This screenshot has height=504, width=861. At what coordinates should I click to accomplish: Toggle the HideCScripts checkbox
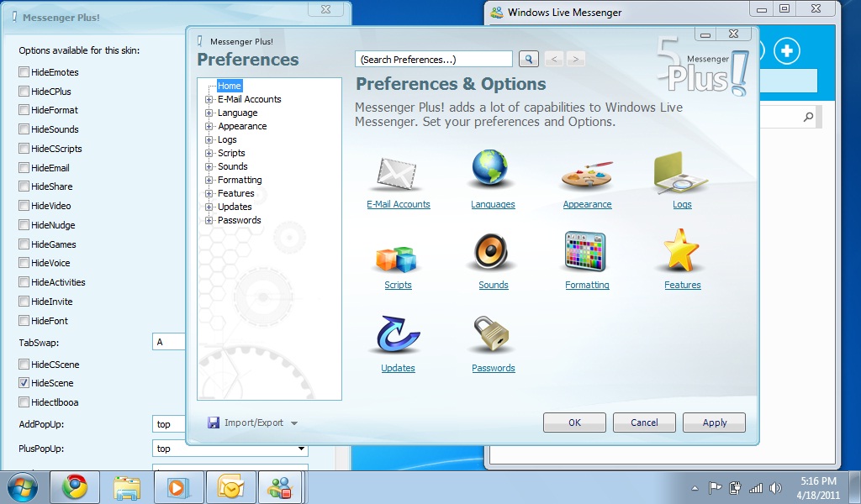[x=24, y=148]
